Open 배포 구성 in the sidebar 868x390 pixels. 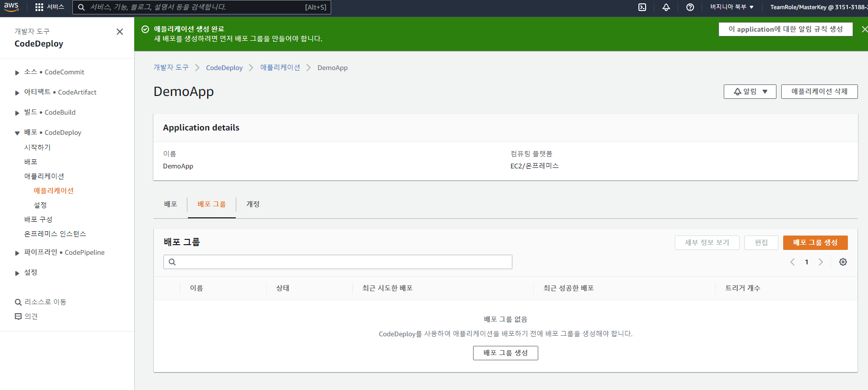[x=38, y=219]
